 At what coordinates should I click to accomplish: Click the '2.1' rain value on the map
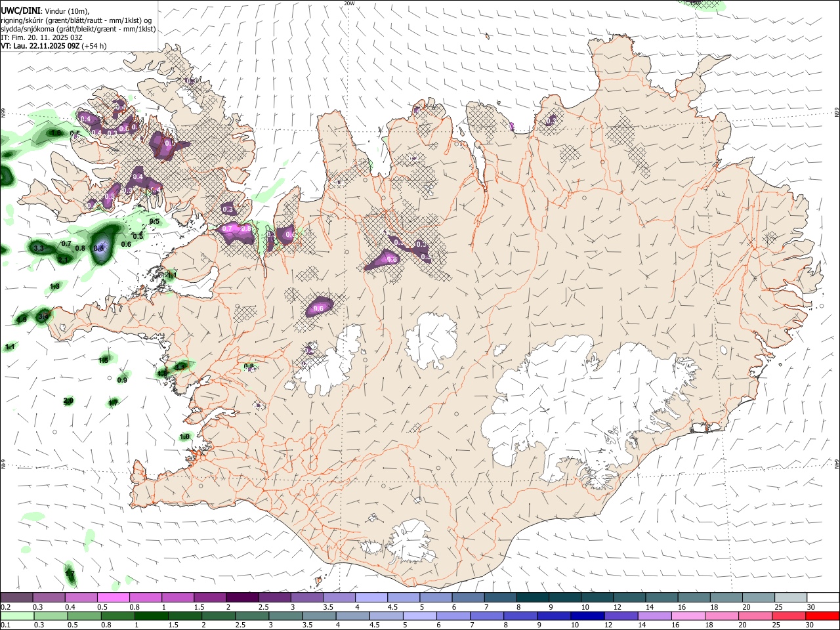pos(63,260)
